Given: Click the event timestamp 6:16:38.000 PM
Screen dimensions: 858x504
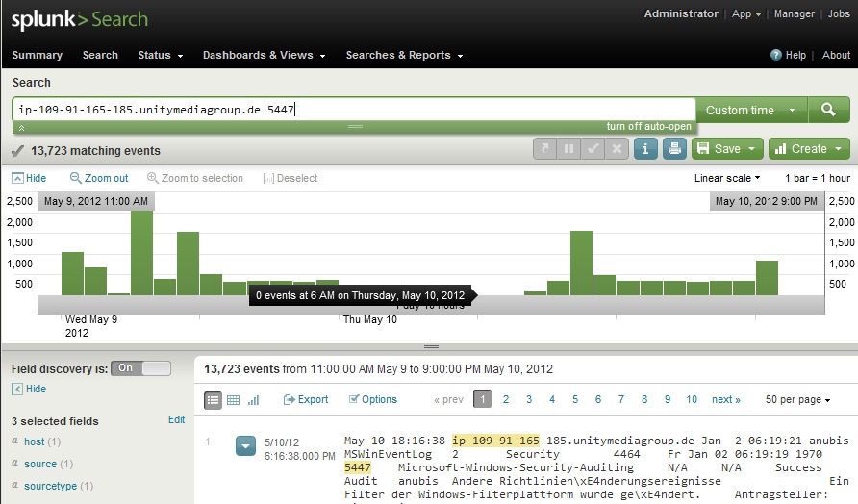Looking at the screenshot, I should (299, 456).
